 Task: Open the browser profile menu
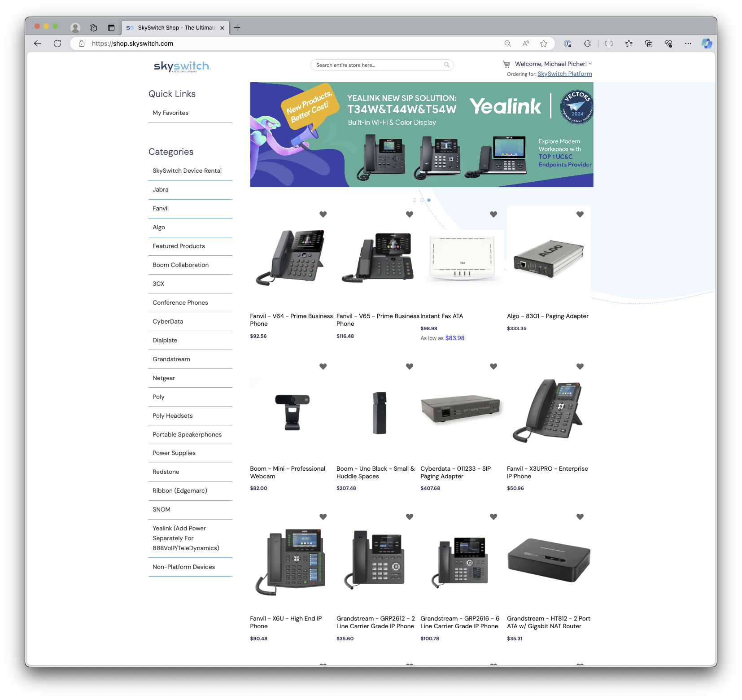[x=75, y=28]
